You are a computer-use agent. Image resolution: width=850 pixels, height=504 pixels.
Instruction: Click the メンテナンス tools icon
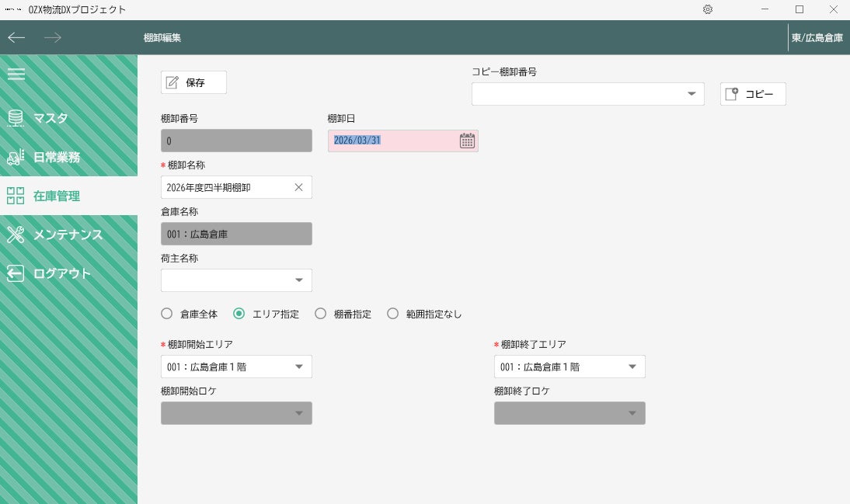[16, 235]
